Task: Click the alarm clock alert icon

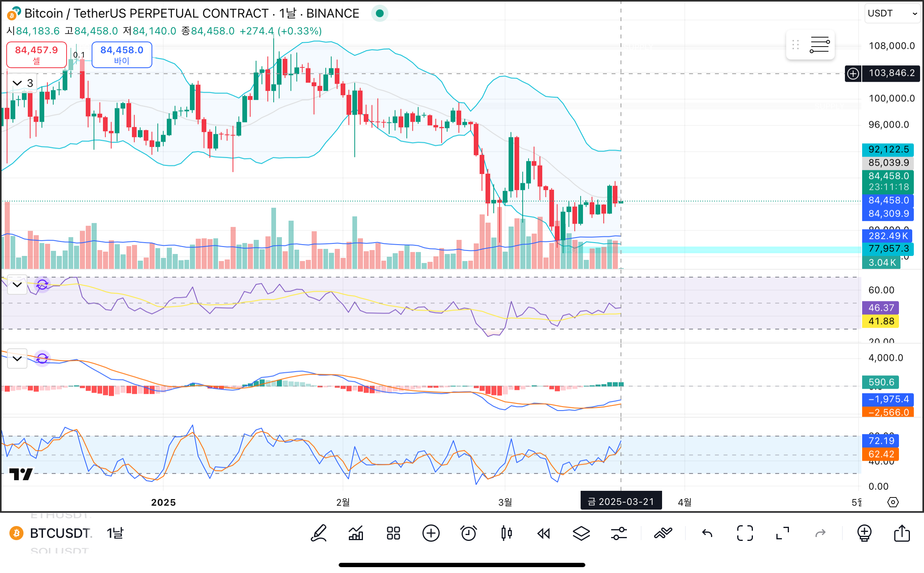Action: click(x=468, y=533)
